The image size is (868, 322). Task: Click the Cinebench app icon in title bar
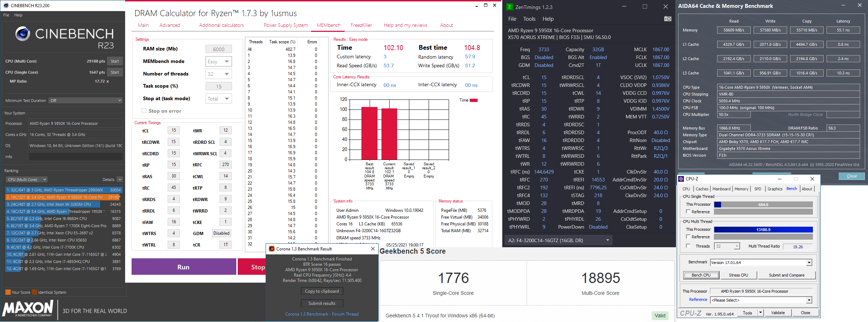pos(6,5)
